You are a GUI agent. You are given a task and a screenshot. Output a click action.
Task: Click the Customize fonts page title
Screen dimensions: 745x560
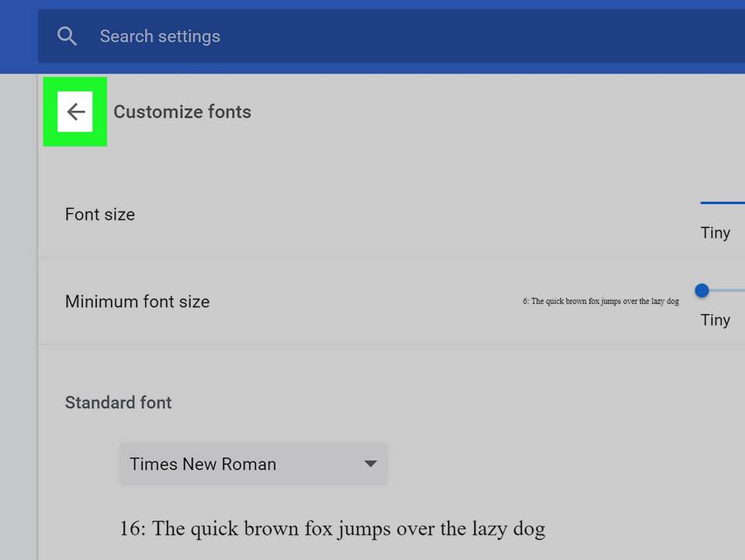(x=182, y=112)
